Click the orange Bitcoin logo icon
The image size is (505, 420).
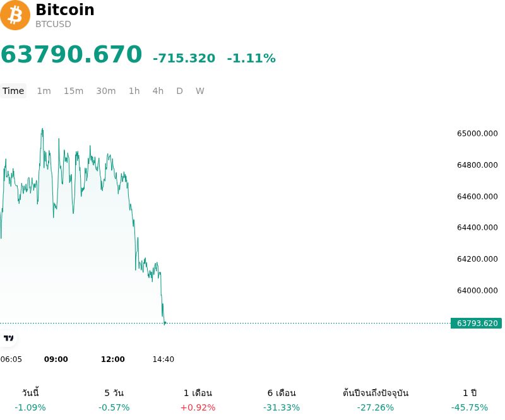click(x=15, y=15)
